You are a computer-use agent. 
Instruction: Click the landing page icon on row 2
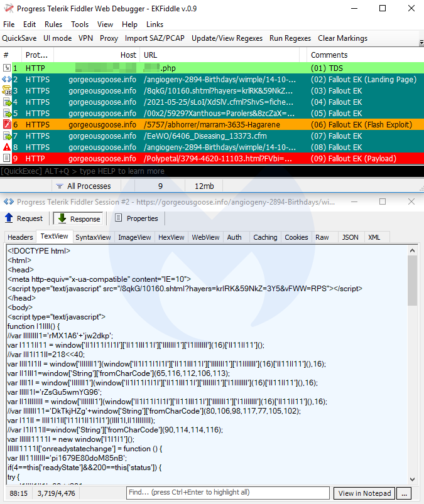(6, 79)
